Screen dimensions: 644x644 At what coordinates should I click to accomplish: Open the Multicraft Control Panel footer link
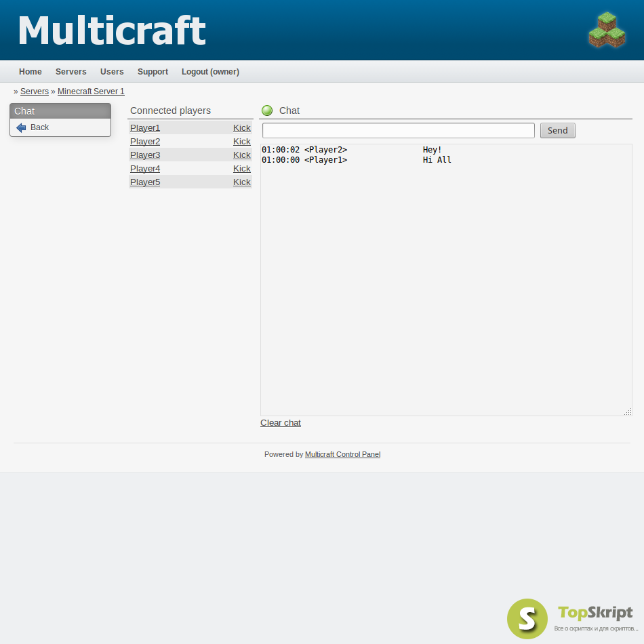tap(342, 454)
